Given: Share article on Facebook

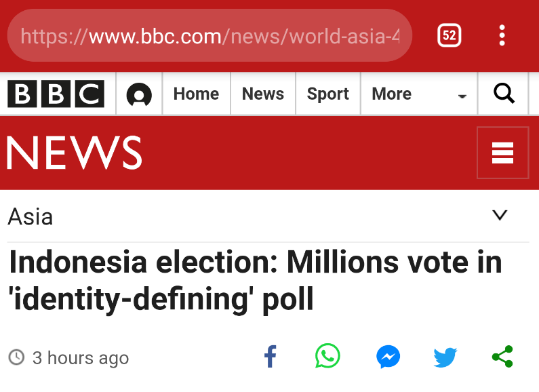Looking at the screenshot, I should pos(271,356).
